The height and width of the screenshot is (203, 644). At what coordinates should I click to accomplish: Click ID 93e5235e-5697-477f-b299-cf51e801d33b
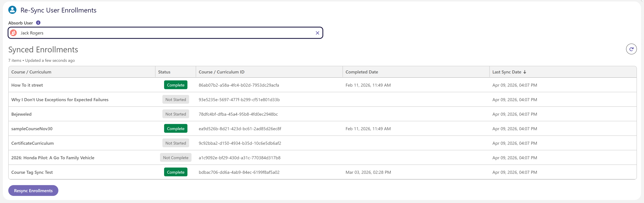click(x=239, y=100)
